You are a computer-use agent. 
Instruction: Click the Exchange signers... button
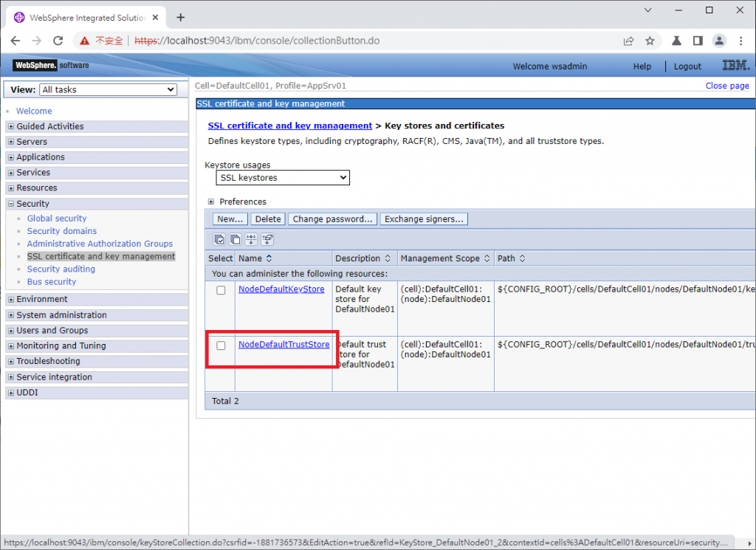click(424, 219)
